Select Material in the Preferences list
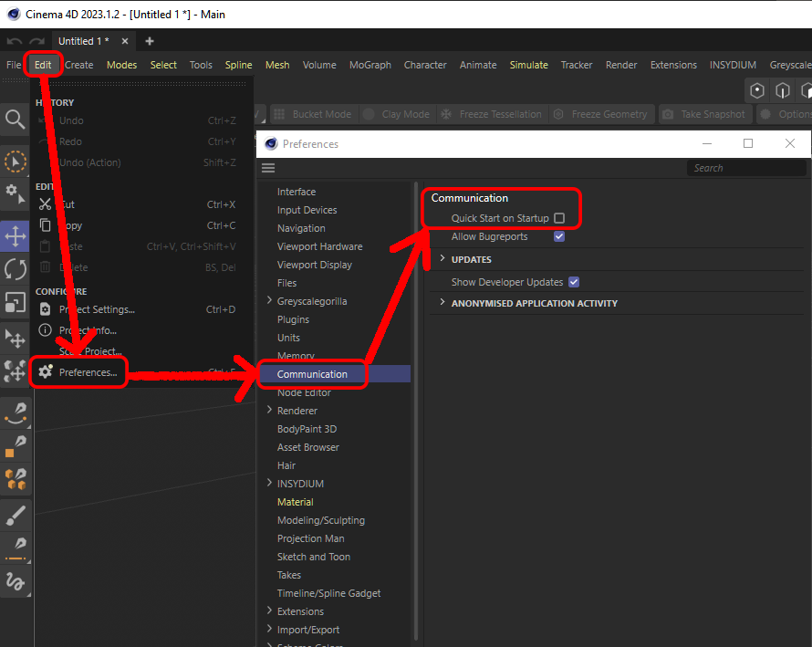This screenshot has width=812, height=647. pyautogui.click(x=296, y=502)
